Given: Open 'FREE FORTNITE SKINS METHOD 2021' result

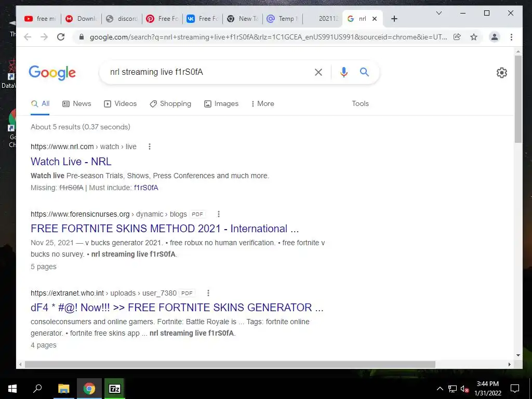Looking at the screenshot, I should click(165, 229).
